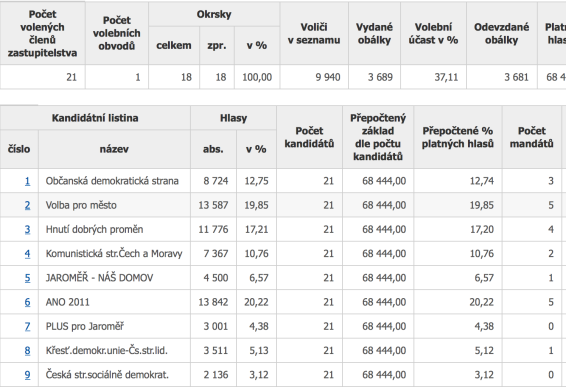This screenshot has width=566, height=387.
Task: Select the Občanská demokratická strana name cell
Action: tap(114, 181)
